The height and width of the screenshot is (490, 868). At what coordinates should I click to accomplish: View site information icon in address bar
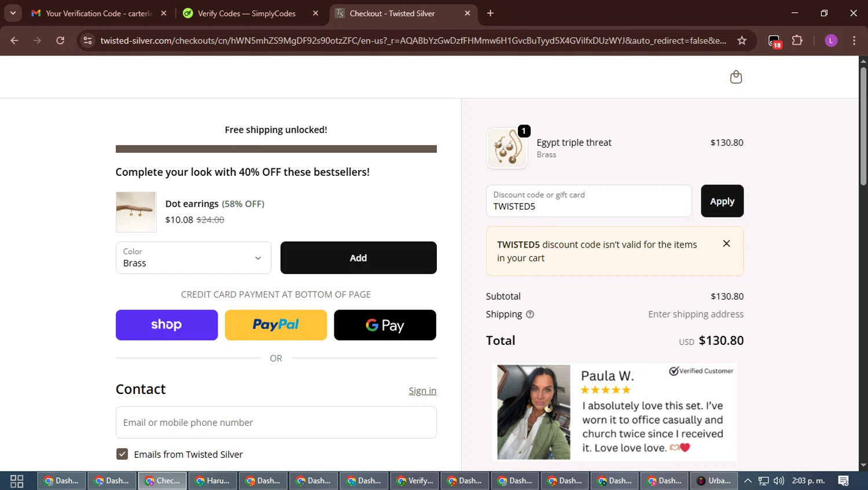[87, 40]
